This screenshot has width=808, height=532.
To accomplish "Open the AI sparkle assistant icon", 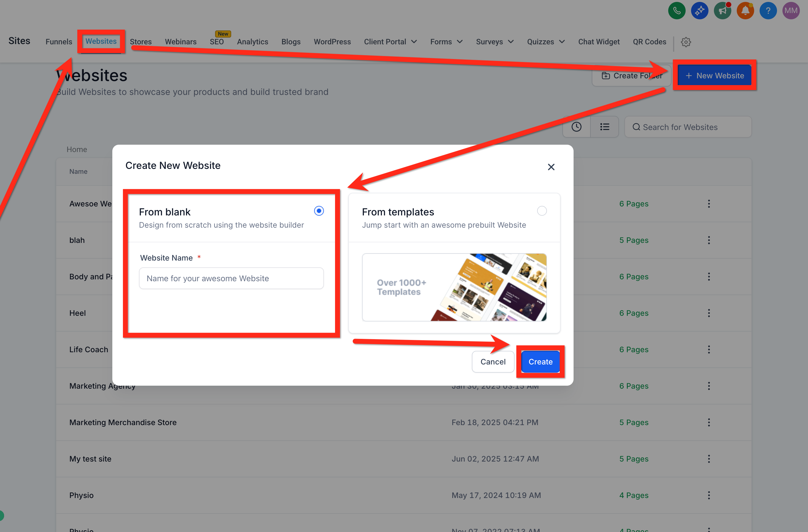I will pyautogui.click(x=699, y=11).
